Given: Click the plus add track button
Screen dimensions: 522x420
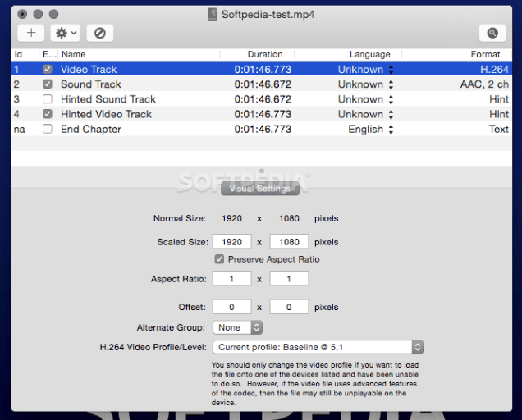Looking at the screenshot, I should tap(31, 33).
